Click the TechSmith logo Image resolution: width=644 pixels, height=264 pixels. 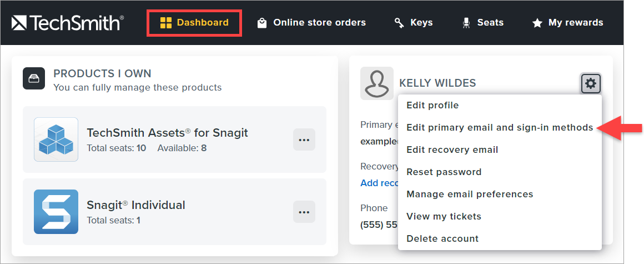pos(67,23)
